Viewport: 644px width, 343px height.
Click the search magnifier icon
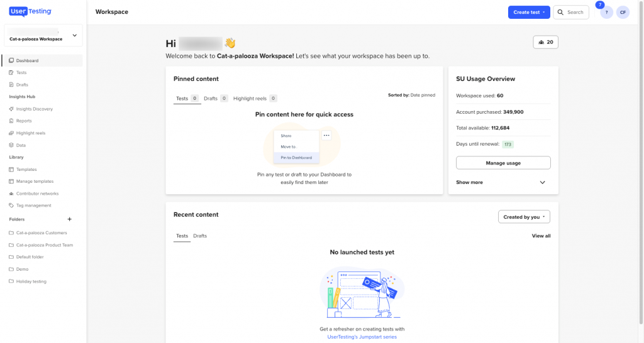point(560,13)
